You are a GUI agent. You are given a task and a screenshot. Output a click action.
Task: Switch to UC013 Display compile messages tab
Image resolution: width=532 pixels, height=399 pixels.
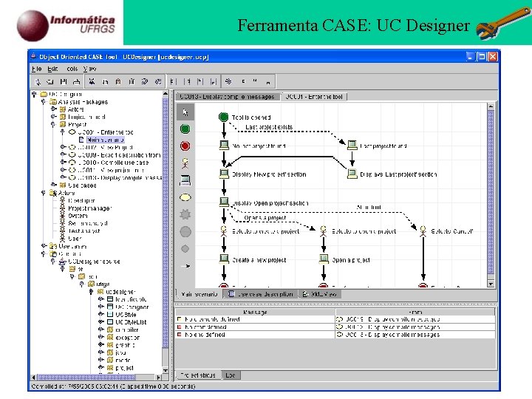228,97
